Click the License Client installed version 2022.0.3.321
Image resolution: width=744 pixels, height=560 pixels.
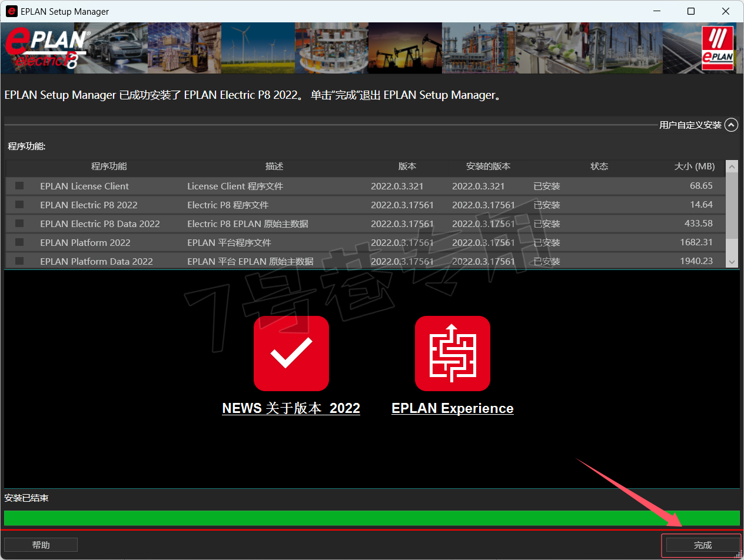pos(478,186)
